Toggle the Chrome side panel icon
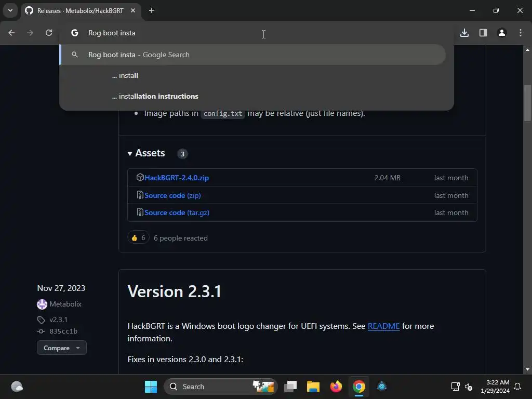The height and width of the screenshot is (399, 532). (483, 33)
